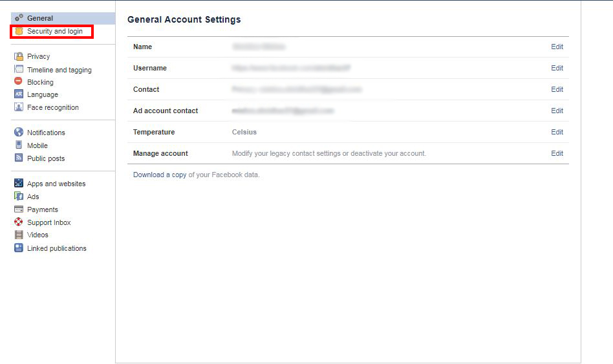This screenshot has height=364, width=613.
Task: Click the Ad account contact row
Action: (x=166, y=111)
